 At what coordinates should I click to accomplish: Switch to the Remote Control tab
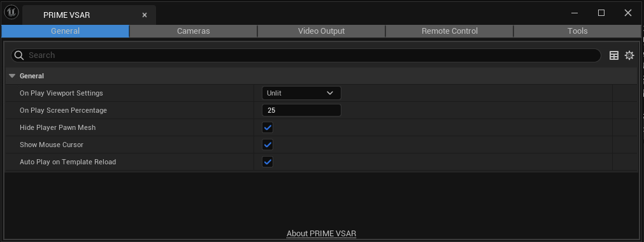[449, 31]
